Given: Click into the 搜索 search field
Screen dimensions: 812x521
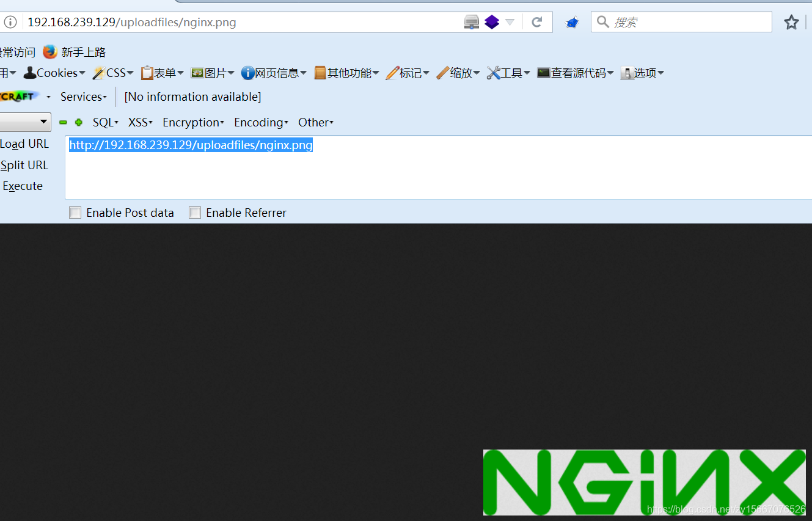Looking at the screenshot, I should tap(681, 22).
